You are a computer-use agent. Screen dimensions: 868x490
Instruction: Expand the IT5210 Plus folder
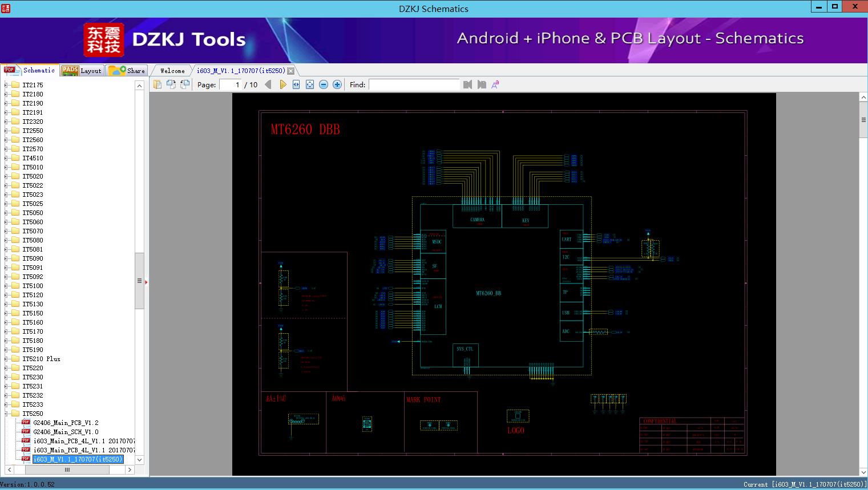pyautogui.click(x=6, y=359)
